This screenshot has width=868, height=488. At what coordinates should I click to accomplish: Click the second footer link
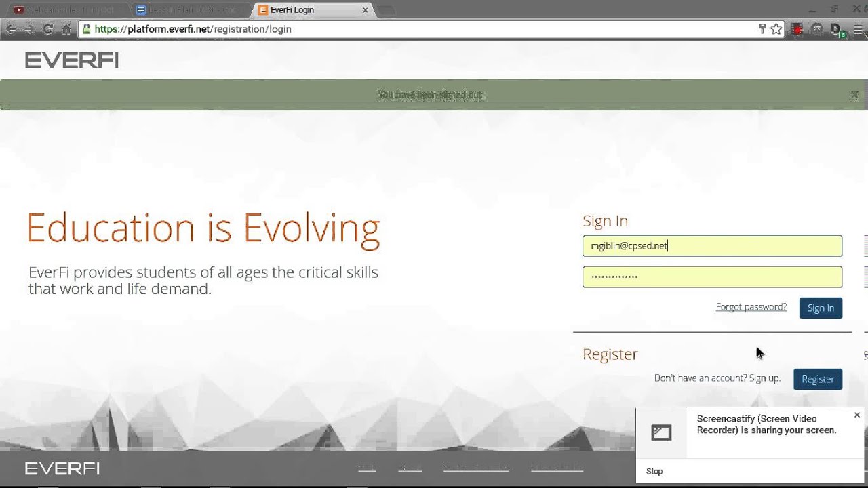click(410, 468)
